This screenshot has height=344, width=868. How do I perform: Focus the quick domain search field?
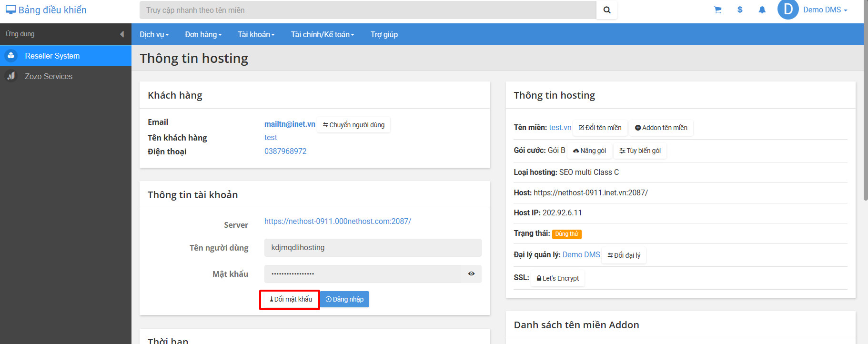(x=368, y=10)
